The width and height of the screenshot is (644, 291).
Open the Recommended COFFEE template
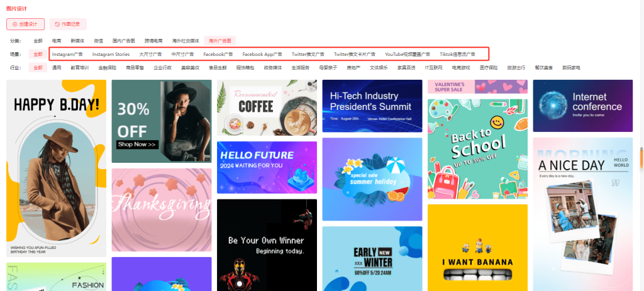point(267,107)
